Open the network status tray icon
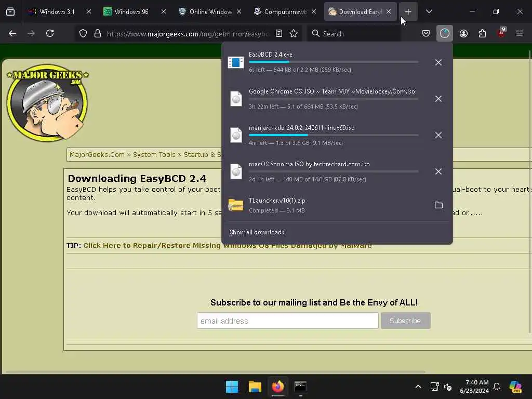The width and height of the screenshot is (532, 399). pos(435,387)
